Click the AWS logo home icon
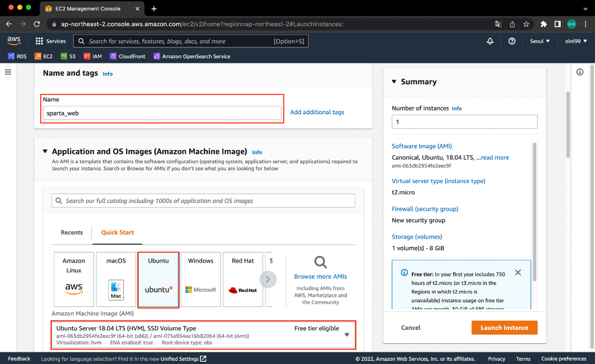595x364 pixels. [14, 41]
